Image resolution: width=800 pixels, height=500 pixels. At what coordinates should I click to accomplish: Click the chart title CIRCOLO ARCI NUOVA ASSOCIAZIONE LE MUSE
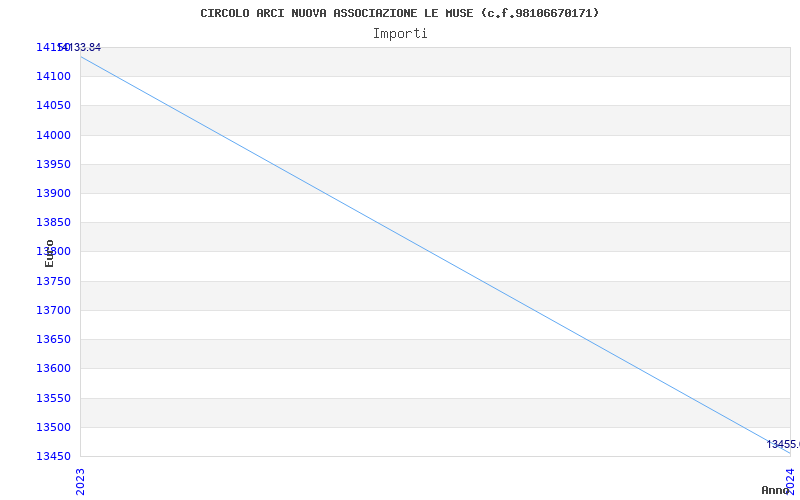pos(399,13)
